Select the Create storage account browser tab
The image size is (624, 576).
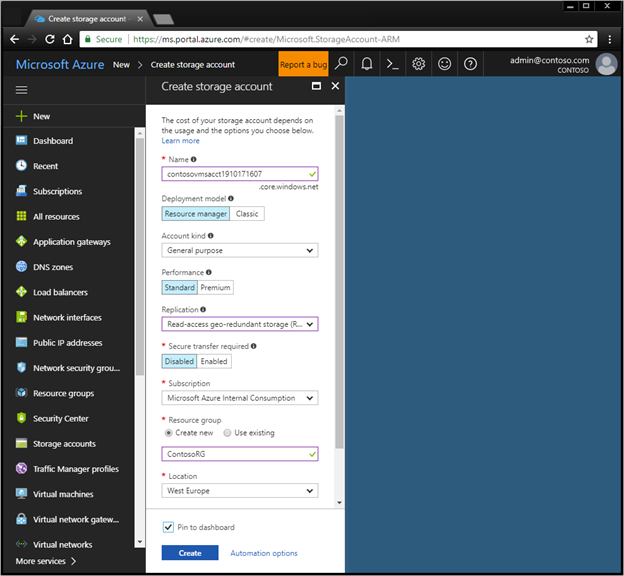[x=88, y=19]
